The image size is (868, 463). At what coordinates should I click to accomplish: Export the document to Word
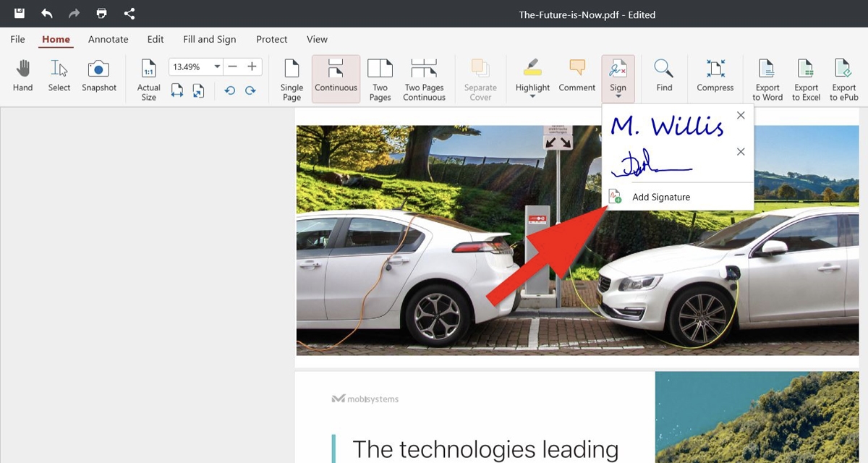coord(767,80)
